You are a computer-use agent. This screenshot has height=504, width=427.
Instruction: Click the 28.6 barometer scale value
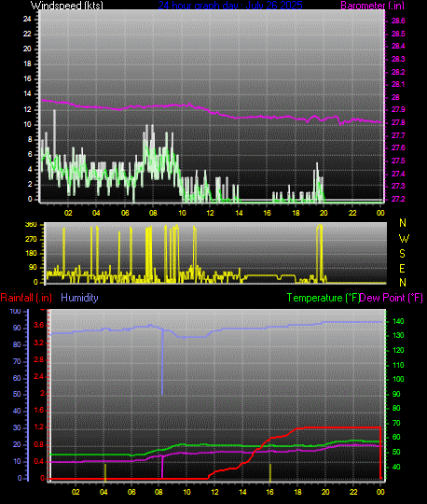coord(398,21)
